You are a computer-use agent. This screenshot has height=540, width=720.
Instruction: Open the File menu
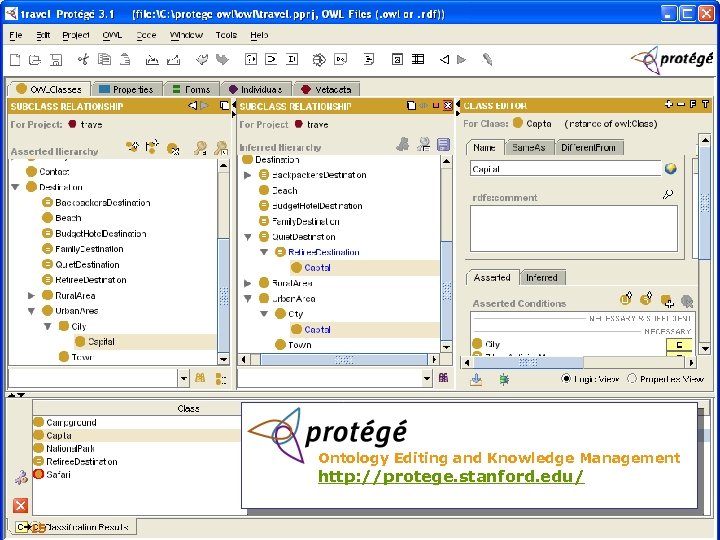[x=16, y=35]
